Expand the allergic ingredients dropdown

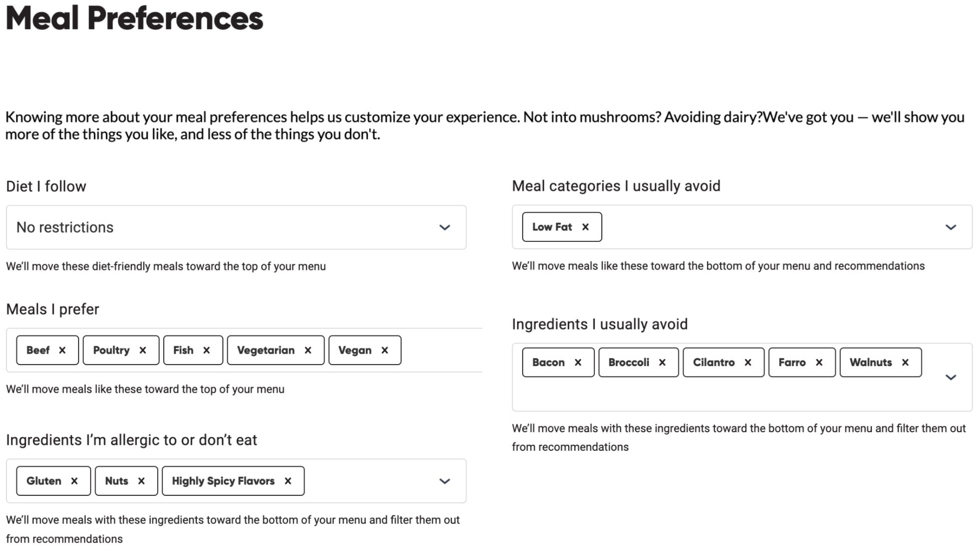[444, 481]
